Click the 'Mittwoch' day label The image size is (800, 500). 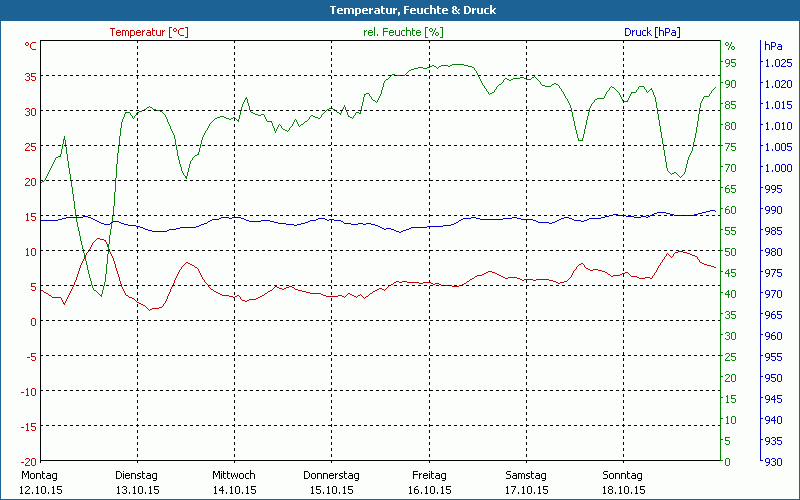(234, 475)
